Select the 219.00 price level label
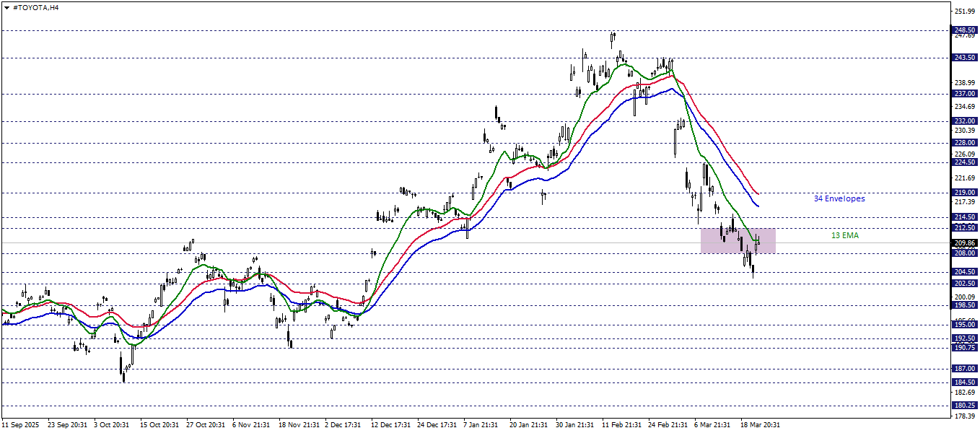Image resolution: width=980 pixels, height=433 pixels. pos(964,193)
